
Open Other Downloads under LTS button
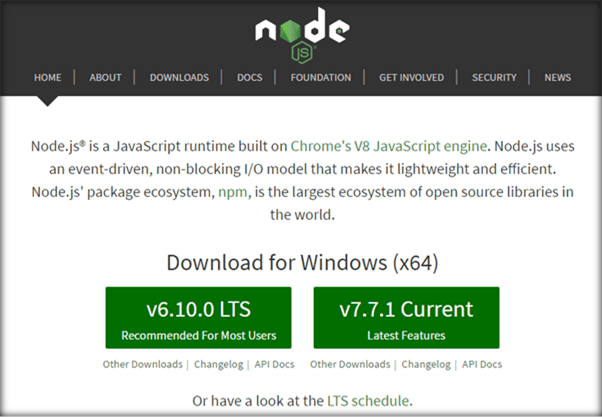pos(142,365)
